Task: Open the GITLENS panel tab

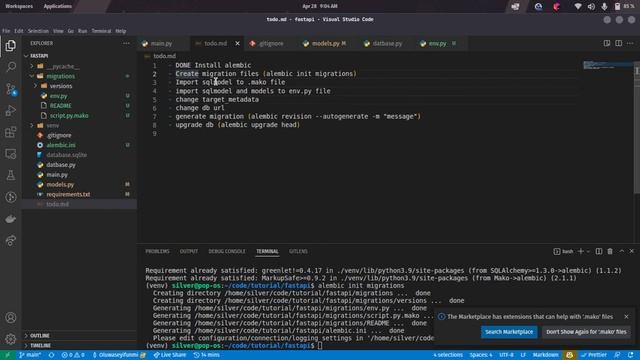Action: click(298, 251)
